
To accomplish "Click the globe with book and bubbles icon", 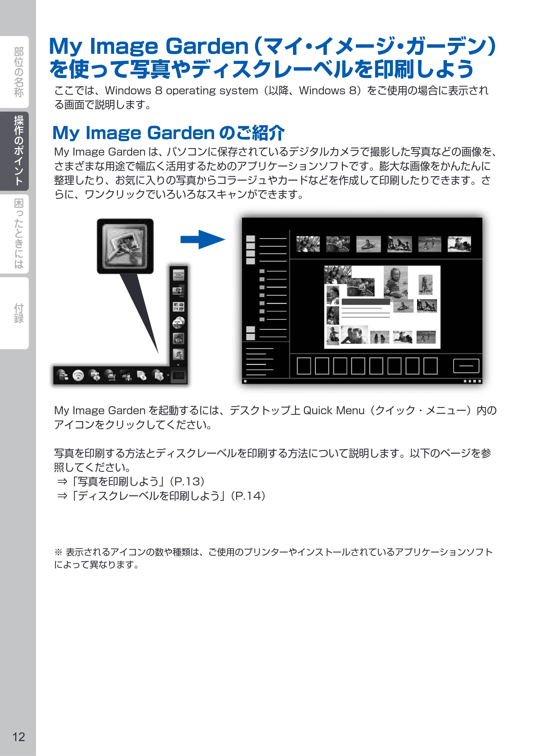I will [x=62, y=375].
